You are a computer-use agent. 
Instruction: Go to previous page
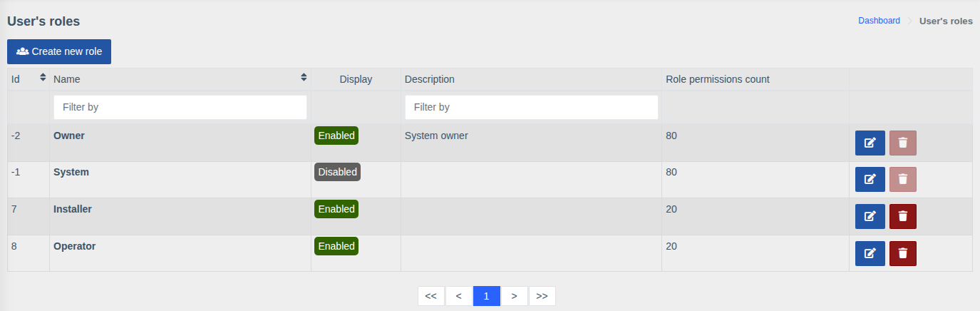coord(458,296)
